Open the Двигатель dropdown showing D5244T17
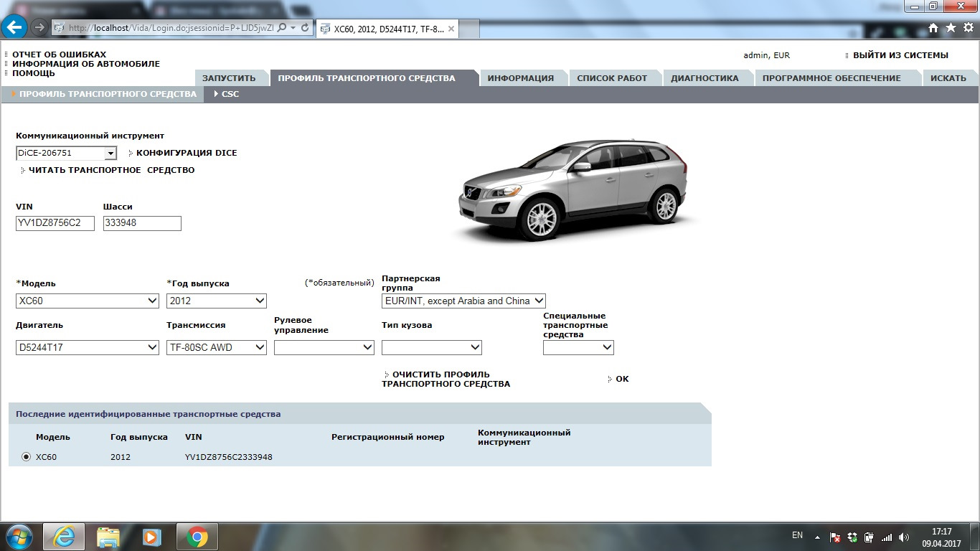This screenshot has width=980, height=551. coord(88,347)
